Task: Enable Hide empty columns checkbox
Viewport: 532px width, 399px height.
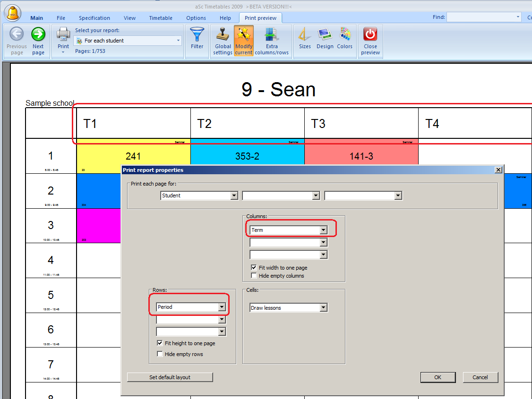Action: (x=254, y=276)
